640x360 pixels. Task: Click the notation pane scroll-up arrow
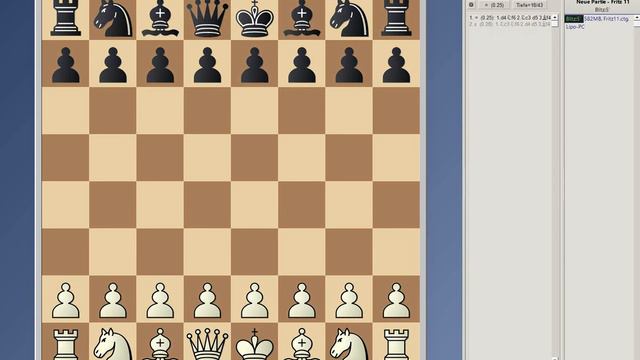[x=637, y=18]
